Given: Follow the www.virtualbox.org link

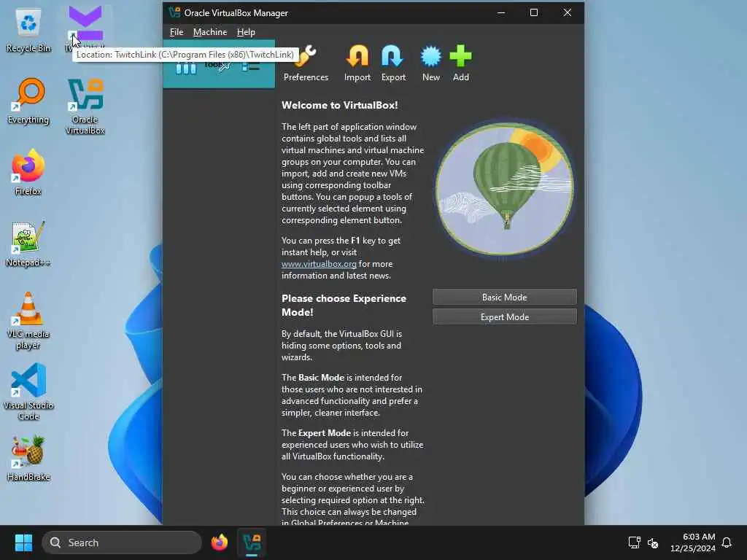Looking at the screenshot, I should 319,264.
